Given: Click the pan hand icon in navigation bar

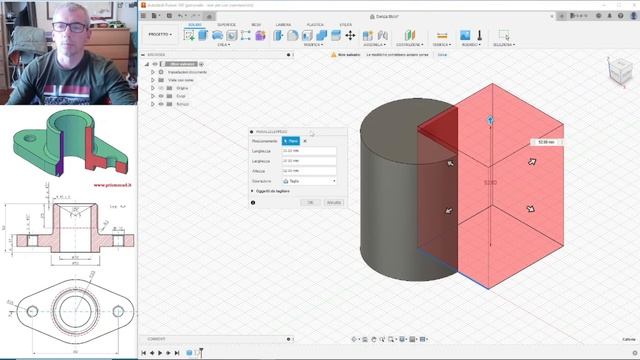Looking at the screenshot, I should tap(373, 339).
